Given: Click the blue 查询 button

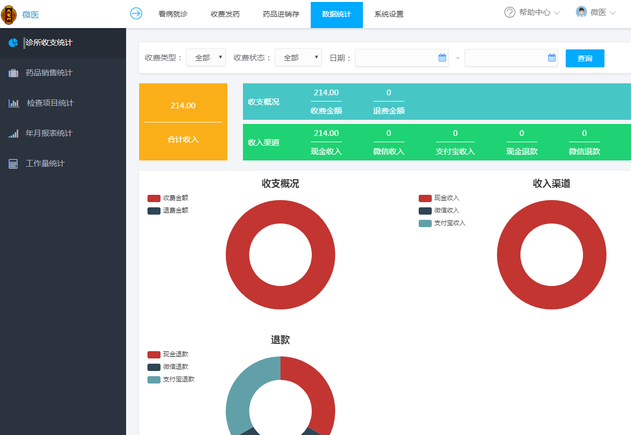Looking at the screenshot, I should pos(585,58).
